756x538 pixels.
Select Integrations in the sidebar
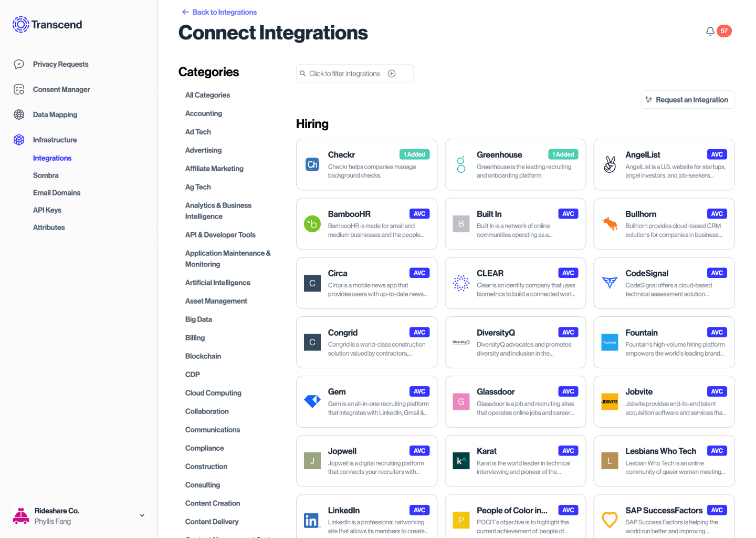click(52, 158)
